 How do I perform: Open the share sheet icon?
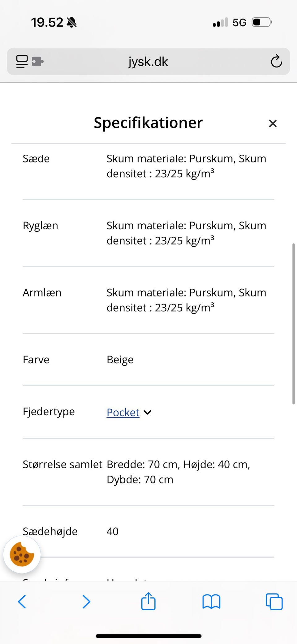click(148, 601)
